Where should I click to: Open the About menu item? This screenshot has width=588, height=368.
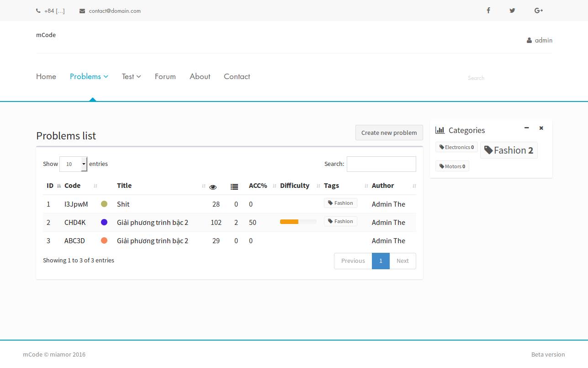point(200,76)
